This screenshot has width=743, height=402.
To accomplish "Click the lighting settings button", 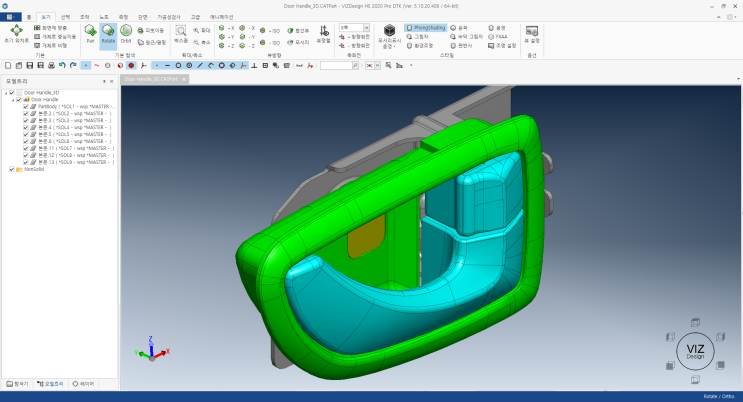I will (502, 46).
